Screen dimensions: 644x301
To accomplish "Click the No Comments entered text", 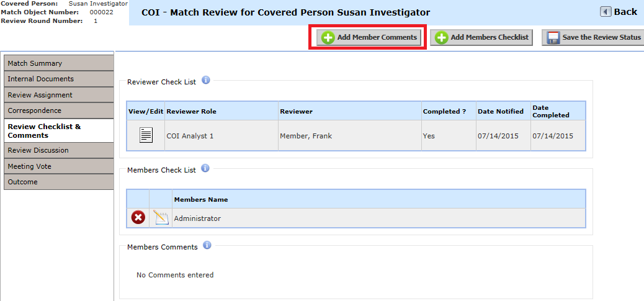I will click(175, 275).
